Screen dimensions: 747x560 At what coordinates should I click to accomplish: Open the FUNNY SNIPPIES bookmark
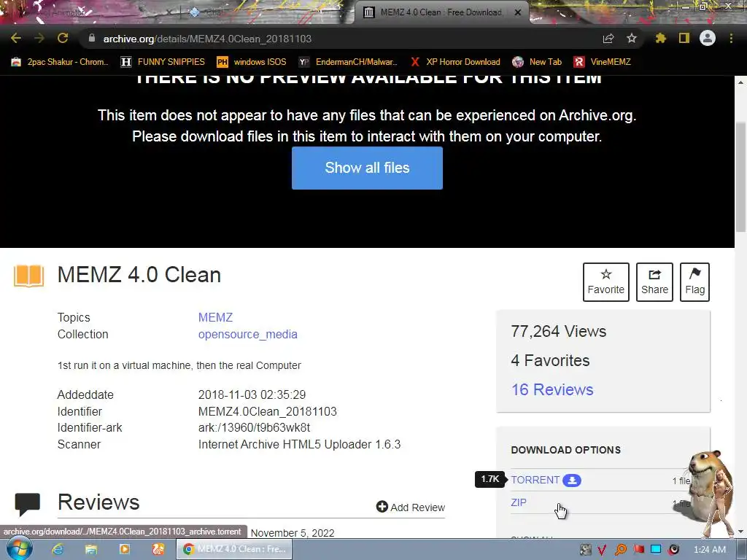(163, 62)
